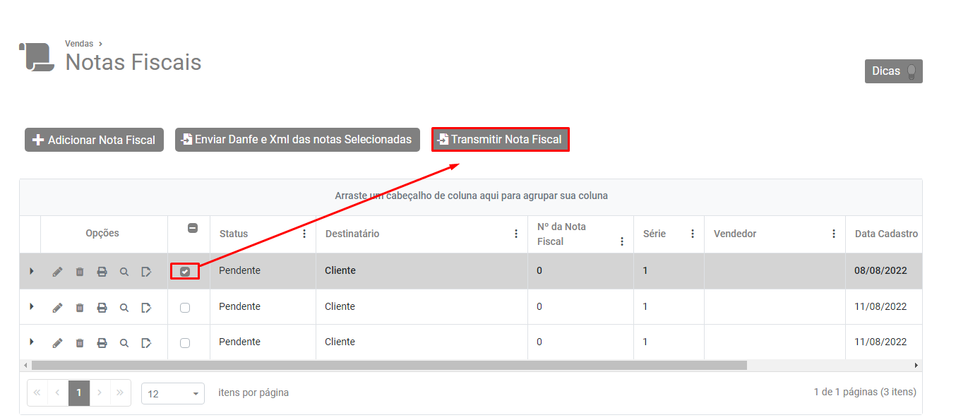Open the Vendedor column options menu
The height and width of the screenshot is (420, 980).
[834, 234]
